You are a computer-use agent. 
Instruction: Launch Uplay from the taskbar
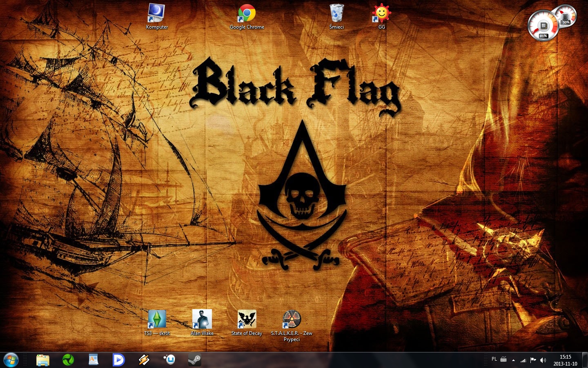(x=169, y=360)
